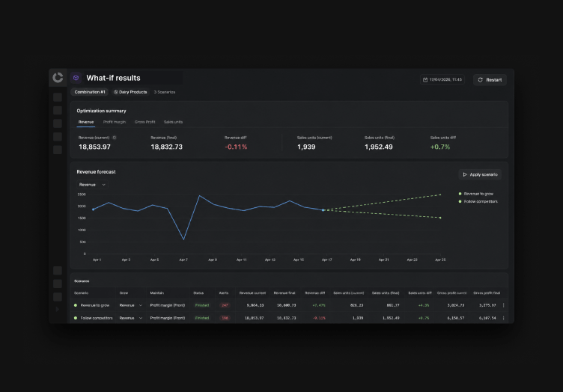The width and height of the screenshot is (563, 392).
Task: Toggle the green dot of Revenue to grow row
Action: pos(76,305)
